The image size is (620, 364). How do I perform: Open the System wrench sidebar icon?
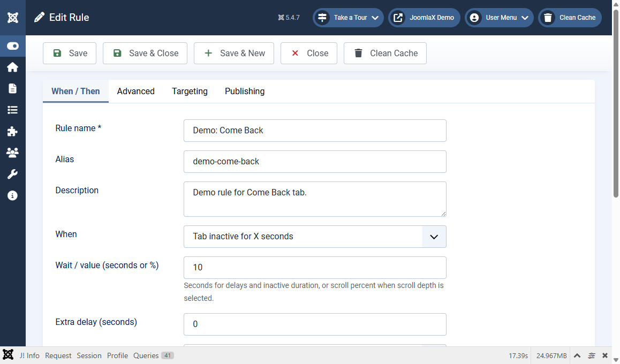[13, 174]
